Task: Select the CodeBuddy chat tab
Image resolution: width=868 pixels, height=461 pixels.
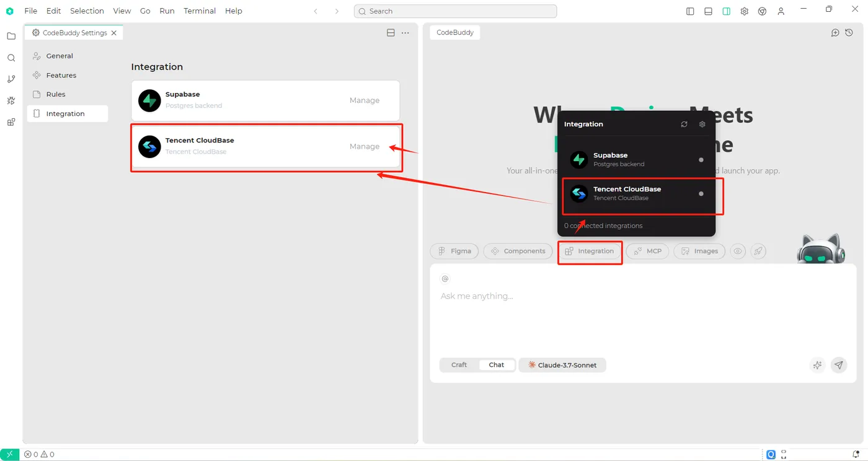Action: 455,33
